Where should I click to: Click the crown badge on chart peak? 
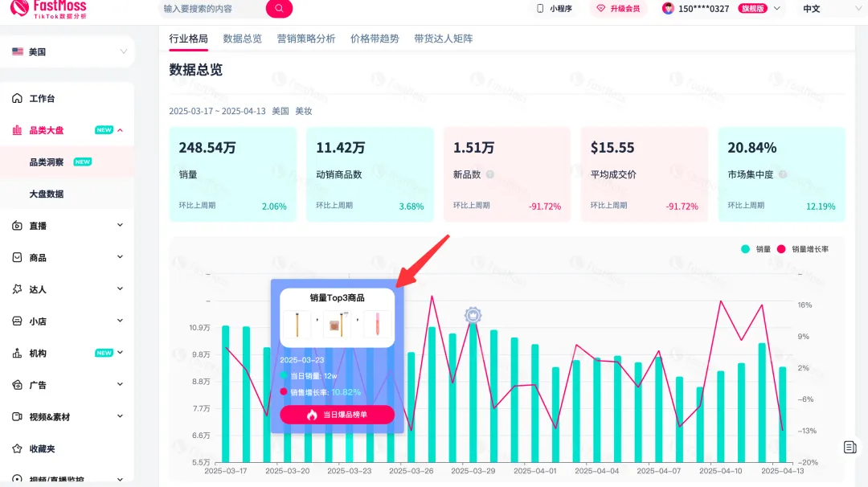(x=473, y=316)
